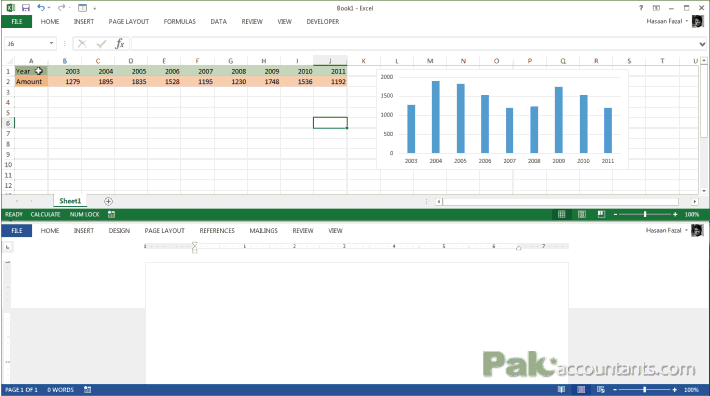Switch Word to Read Mode view
Viewport: 710px width, 396px height.
click(x=561, y=390)
